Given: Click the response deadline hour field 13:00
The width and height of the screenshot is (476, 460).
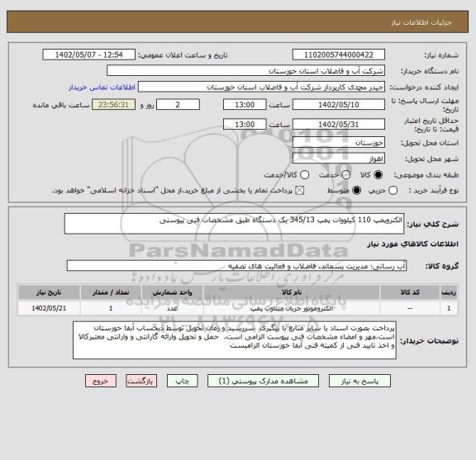Looking at the screenshot, I should pos(245,105).
